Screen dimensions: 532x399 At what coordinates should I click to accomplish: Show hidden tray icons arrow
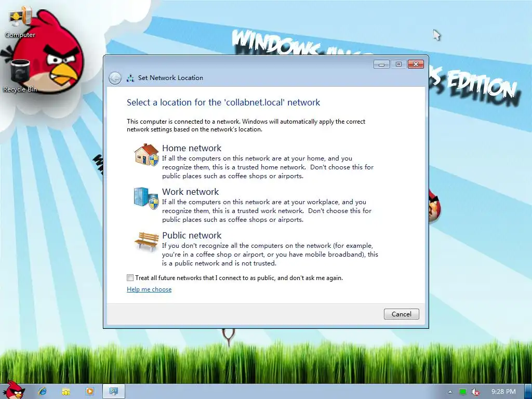point(450,392)
